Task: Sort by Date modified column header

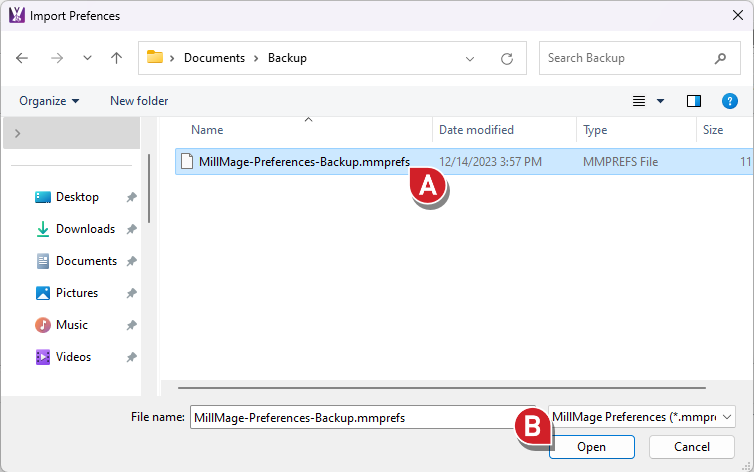Action: click(476, 130)
